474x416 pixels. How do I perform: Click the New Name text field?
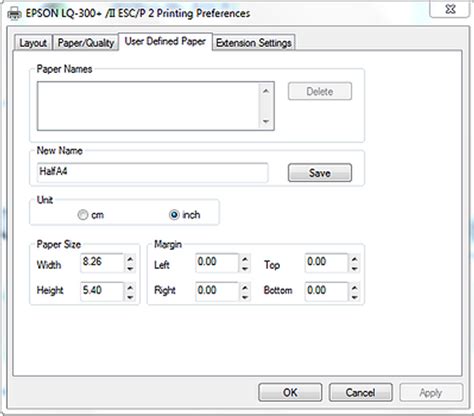pyautogui.click(x=152, y=173)
